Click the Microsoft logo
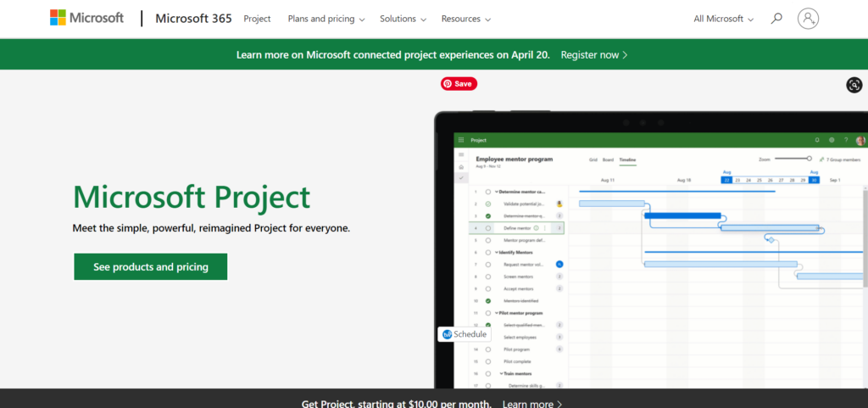Viewport: 868px width, 408px height. [87, 19]
